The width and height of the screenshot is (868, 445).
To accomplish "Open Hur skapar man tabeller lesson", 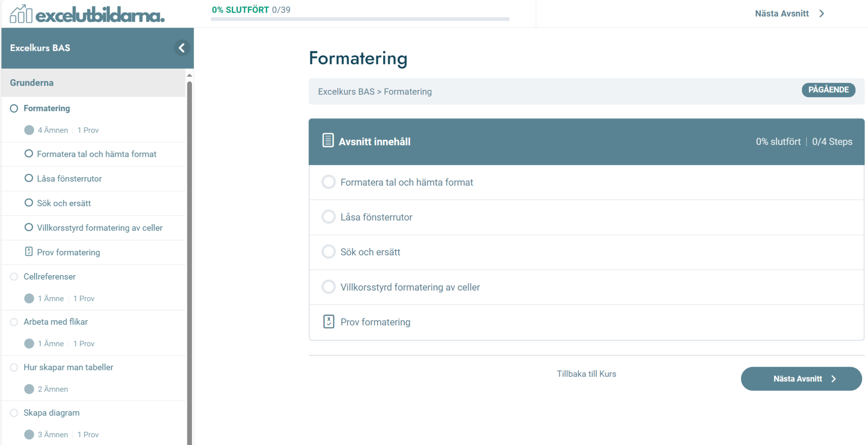I will point(68,367).
